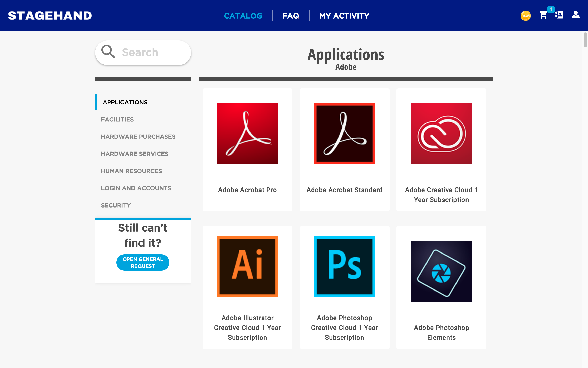Click Adobe Photoshop Creative Cloud subscription title
This screenshot has width=588, height=368.
(344, 328)
